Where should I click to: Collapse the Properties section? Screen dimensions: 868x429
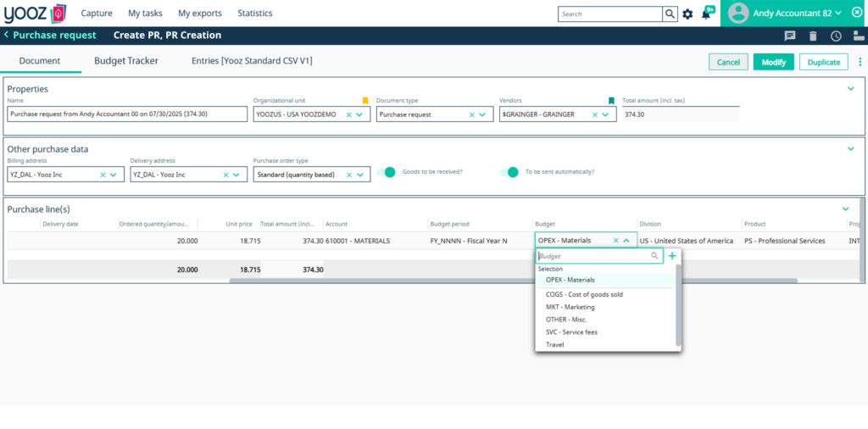coord(851,88)
